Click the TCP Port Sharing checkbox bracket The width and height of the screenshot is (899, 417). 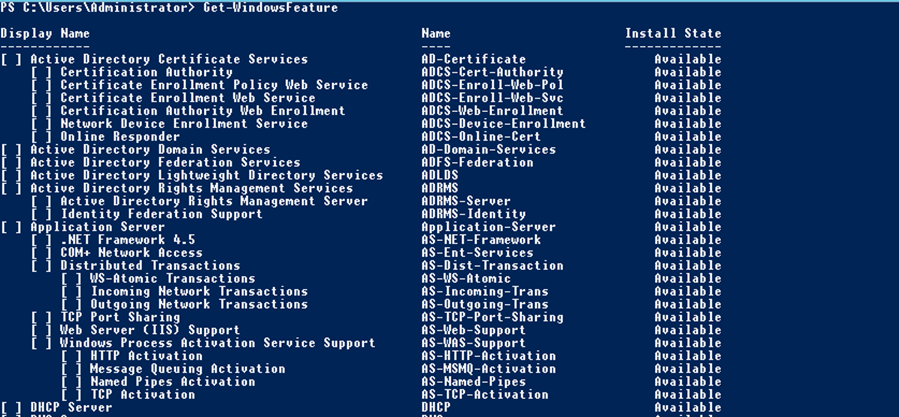[41, 317]
